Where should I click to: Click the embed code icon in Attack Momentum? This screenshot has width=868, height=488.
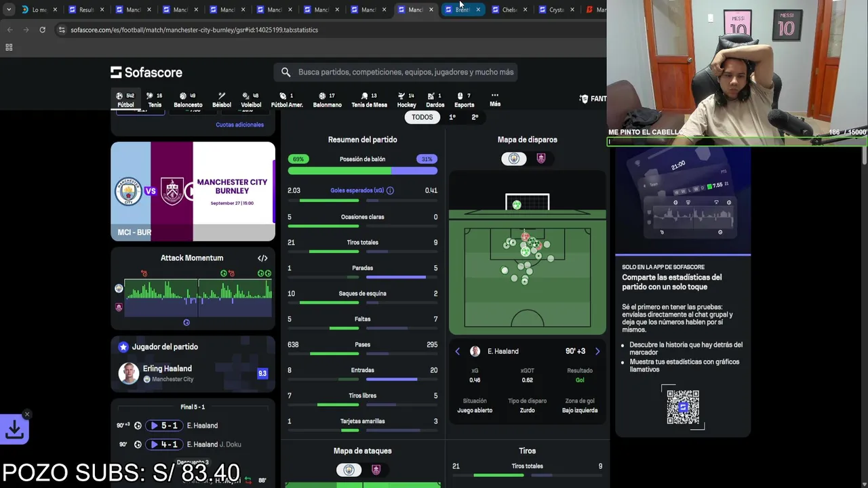tap(262, 258)
